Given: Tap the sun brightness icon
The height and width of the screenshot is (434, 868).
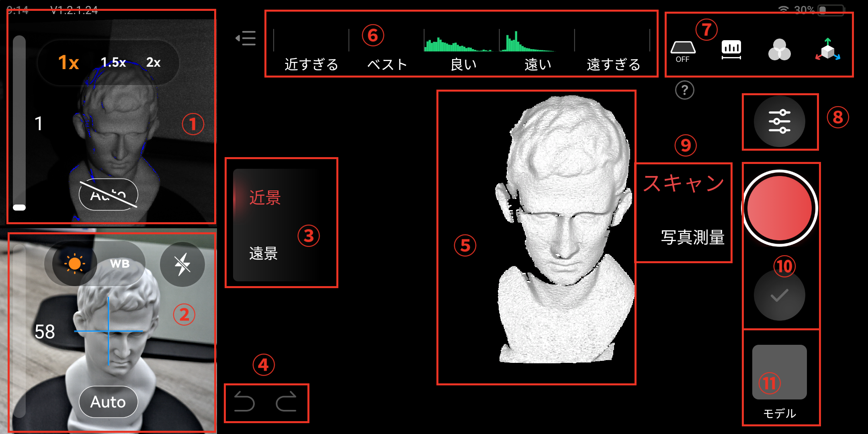Looking at the screenshot, I should (74, 264).
